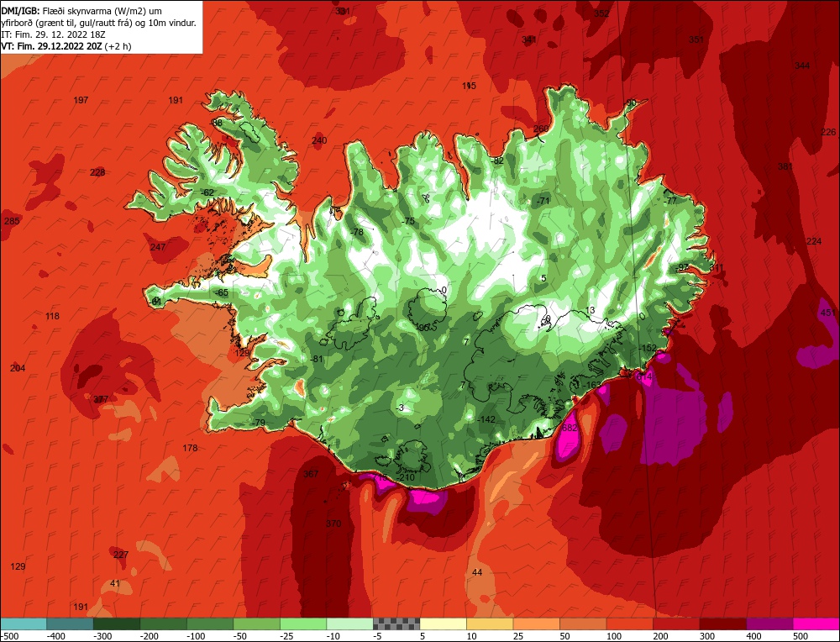Click the map value "-163" in southeast Iceland

(x=592, y=385)
